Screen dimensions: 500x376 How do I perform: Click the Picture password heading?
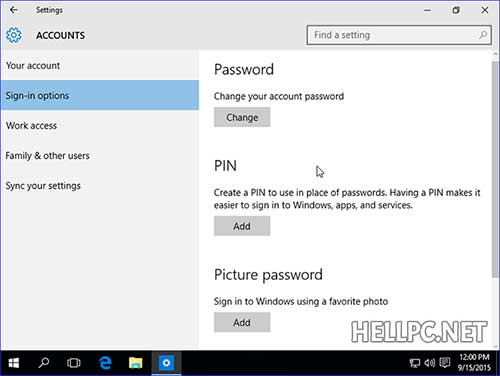point(268,275)
